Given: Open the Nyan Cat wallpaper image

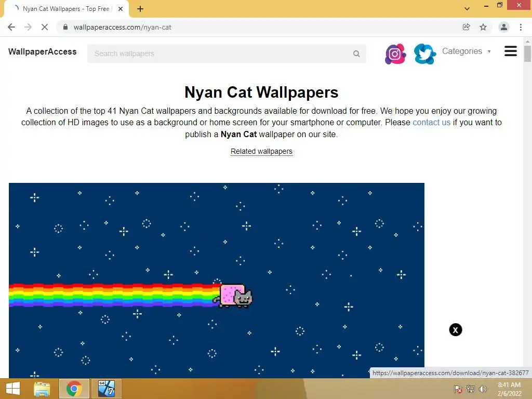Looking at the screenshot, I should (x=217, y=280).
